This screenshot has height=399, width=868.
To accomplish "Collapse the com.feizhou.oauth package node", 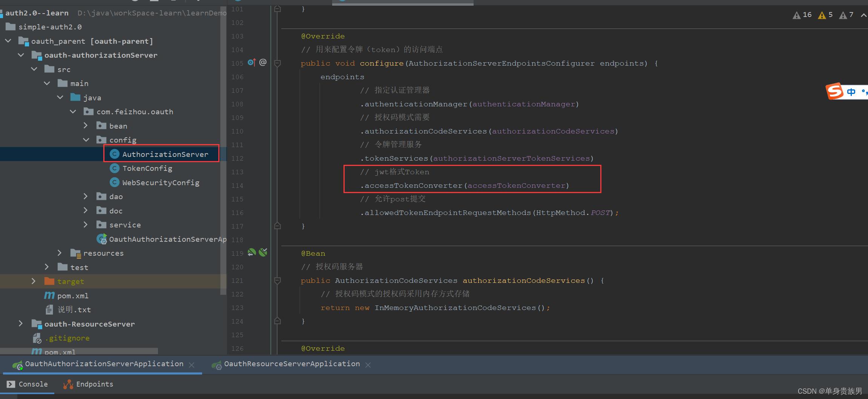I will pos(73,112).
